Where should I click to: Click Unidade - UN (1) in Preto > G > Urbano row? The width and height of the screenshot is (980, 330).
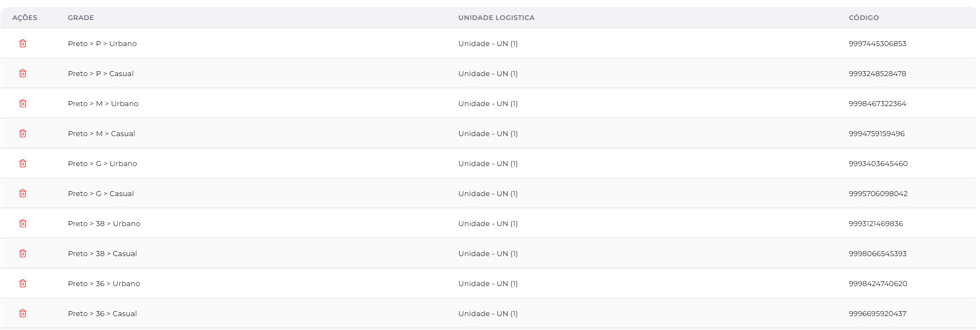point(488,163)
